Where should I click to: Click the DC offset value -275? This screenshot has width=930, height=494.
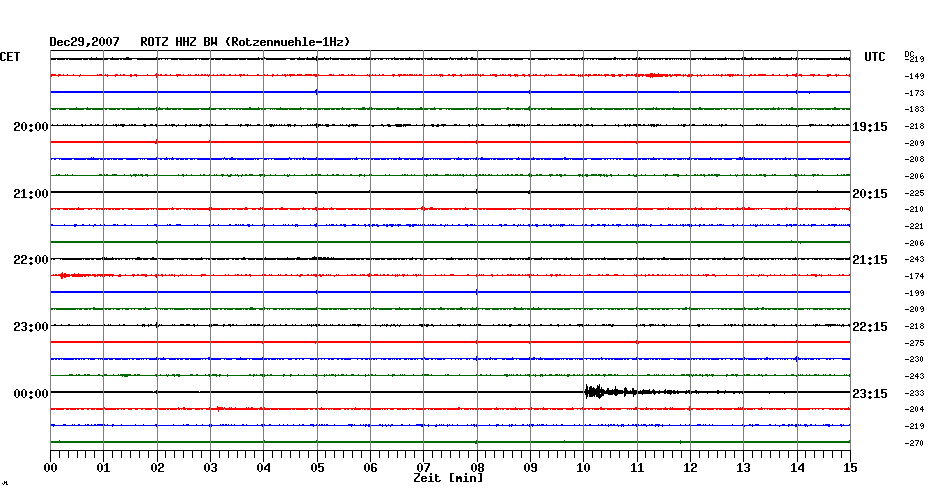(915, 343)
